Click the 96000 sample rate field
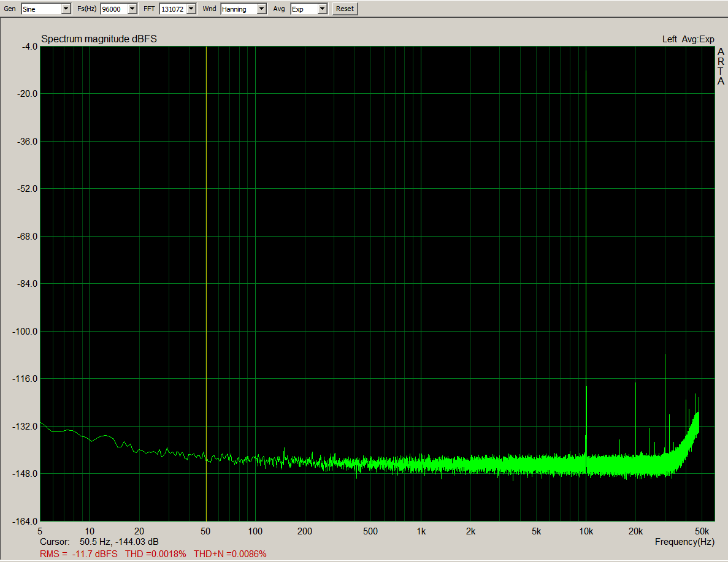 114,9
